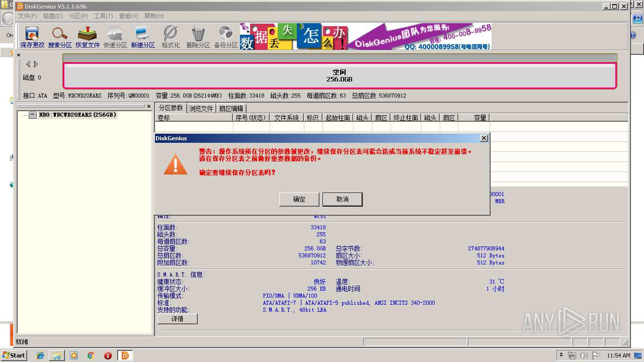Click the 磁盘 0 label
The height and width of the screenshot is (362, 644).
click(x=32, y=77)
